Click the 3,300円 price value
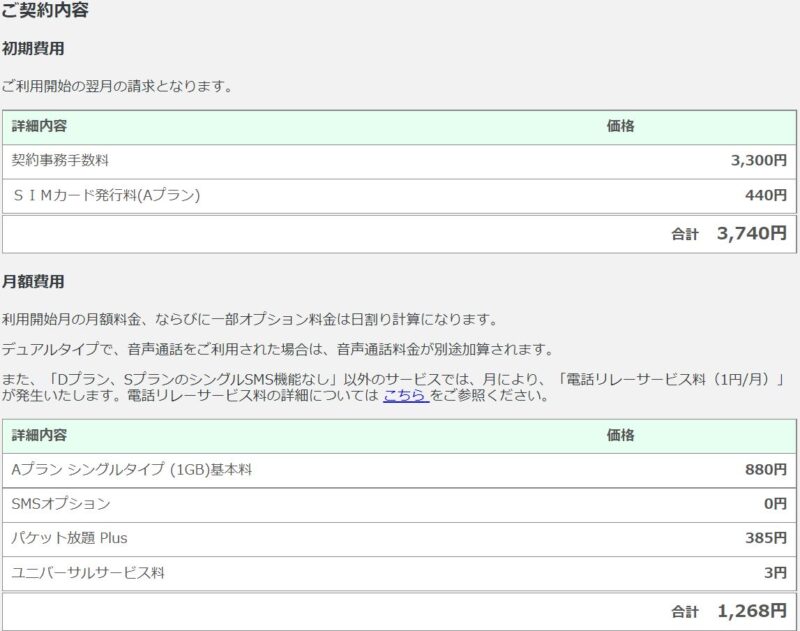This screenshot has width=800, height=631. tap(759, 160)
